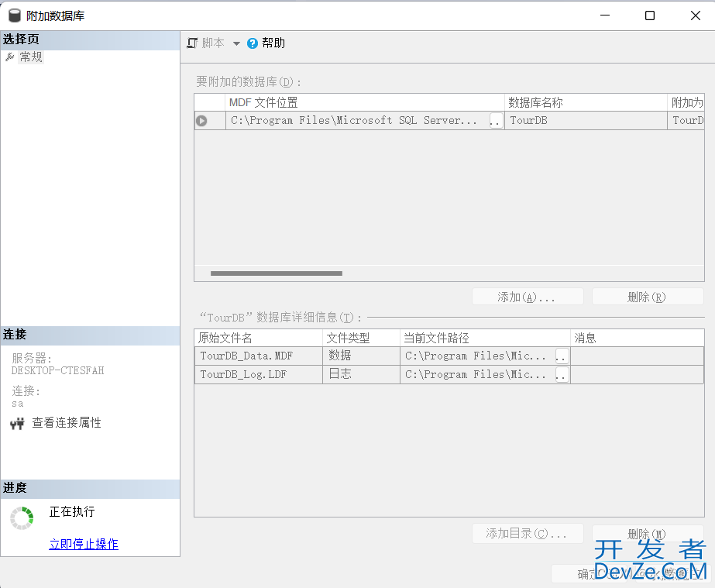Click the 附加为 column header

click(686, 102)
